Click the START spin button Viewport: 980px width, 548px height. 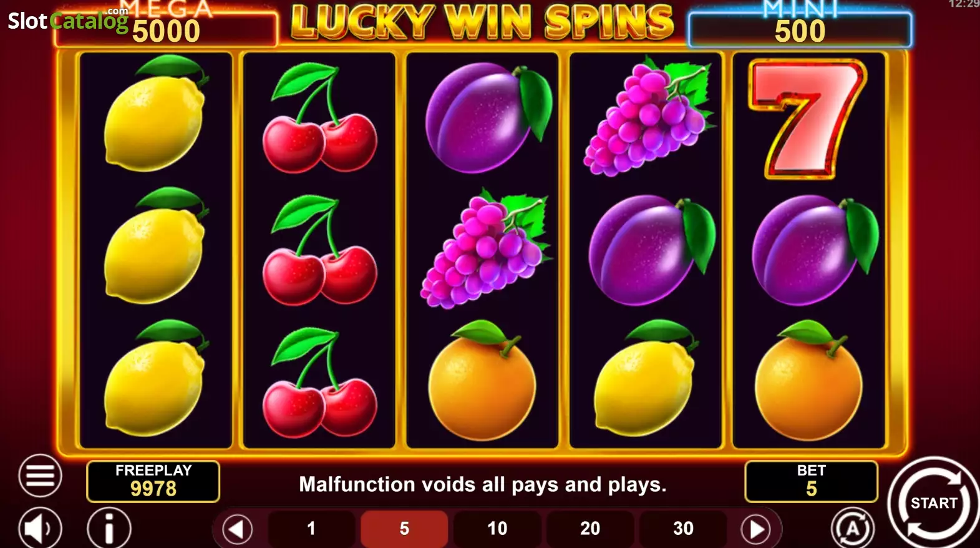(x=933, y=502)
